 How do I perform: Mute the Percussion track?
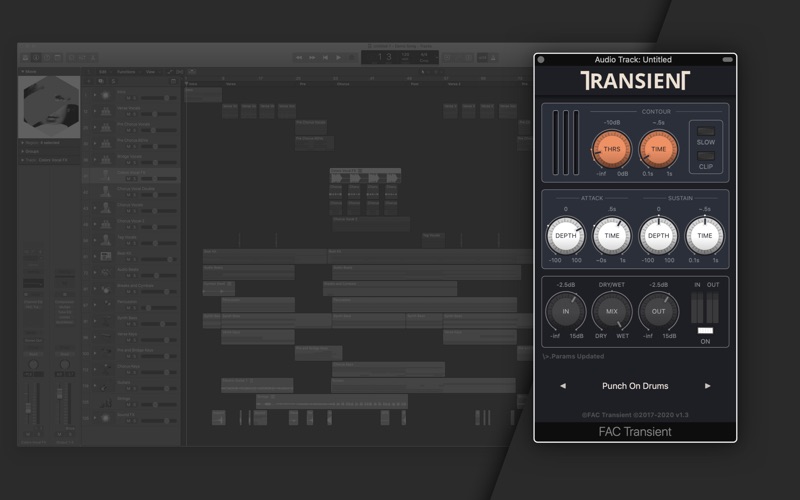[129, 308]
